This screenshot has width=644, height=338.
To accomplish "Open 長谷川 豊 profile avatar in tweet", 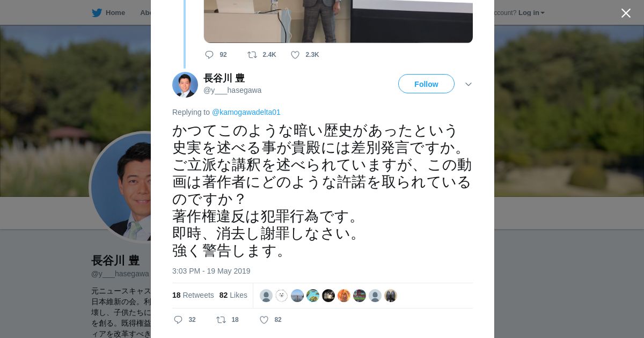I will click(x=185, y=85).
